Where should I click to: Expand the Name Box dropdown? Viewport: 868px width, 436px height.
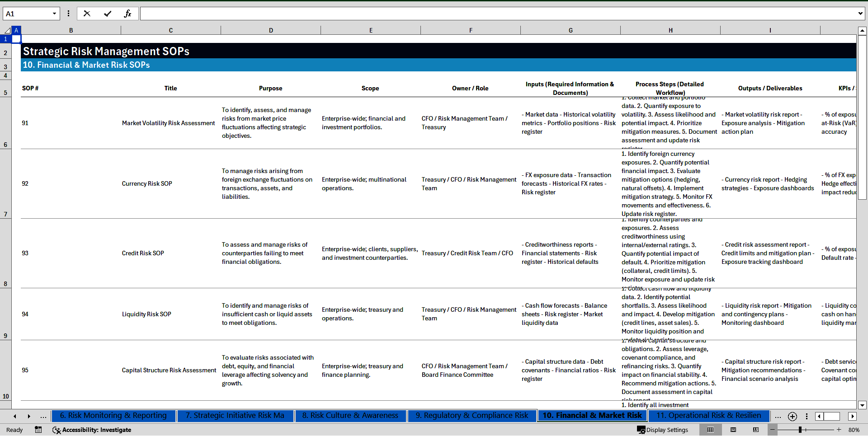(x=54, y=14)
